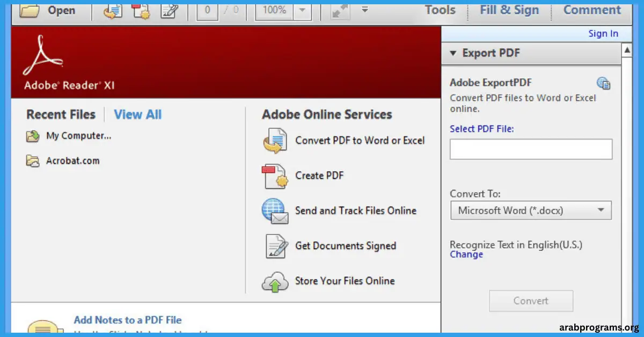The height and width of the screenshot is (337, 644).
Task: Open the customize toolbar small arrow
Action: point(365,10)
